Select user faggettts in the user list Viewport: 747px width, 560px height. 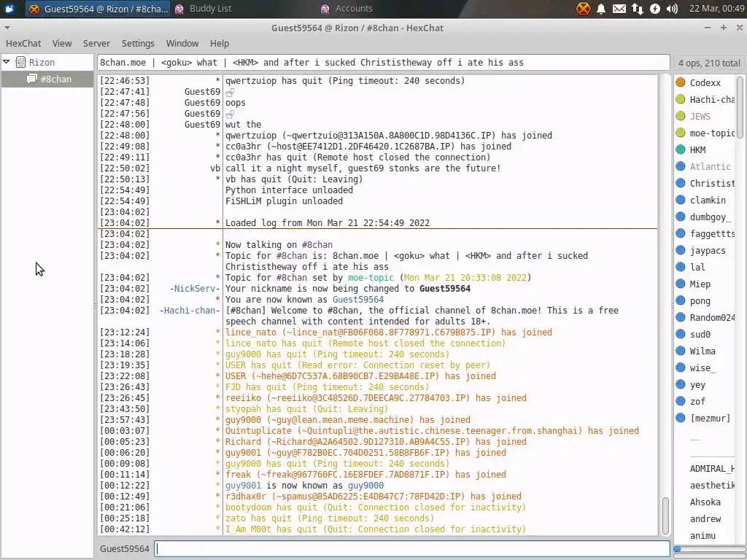click(x=712, y=233)
